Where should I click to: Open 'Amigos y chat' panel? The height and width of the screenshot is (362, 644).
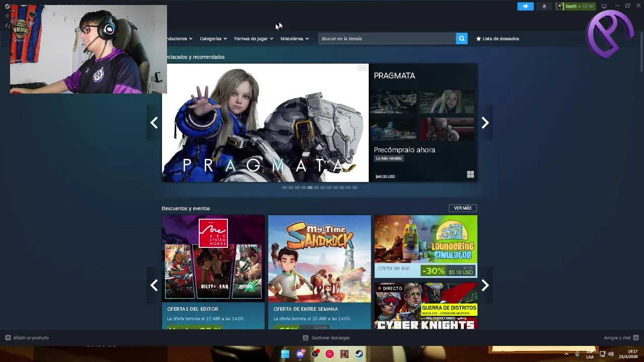621,338
